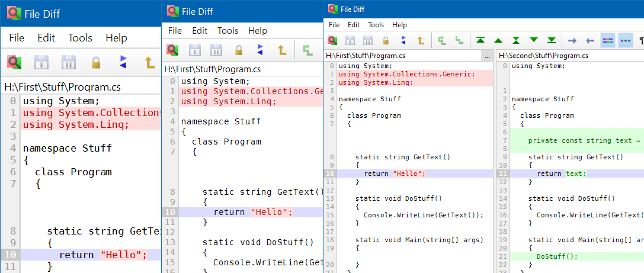
Task: Click save first file icon in right window
Action: (350, 40)
